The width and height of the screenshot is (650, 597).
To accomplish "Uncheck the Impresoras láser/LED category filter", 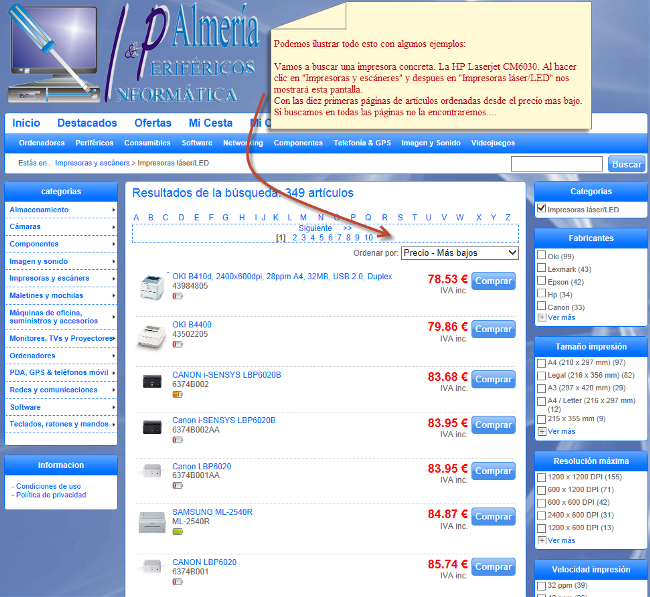I will 542,209.
